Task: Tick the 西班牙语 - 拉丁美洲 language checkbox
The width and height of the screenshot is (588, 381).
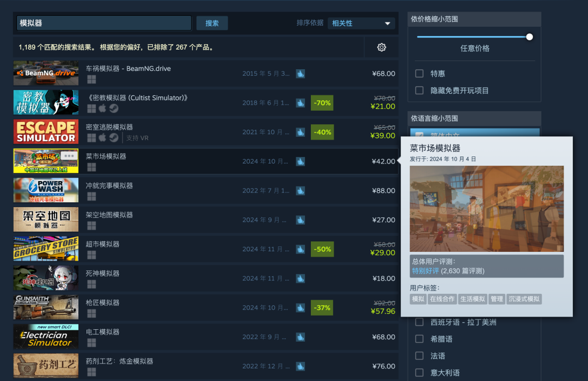Action: [x=419, y=322]
